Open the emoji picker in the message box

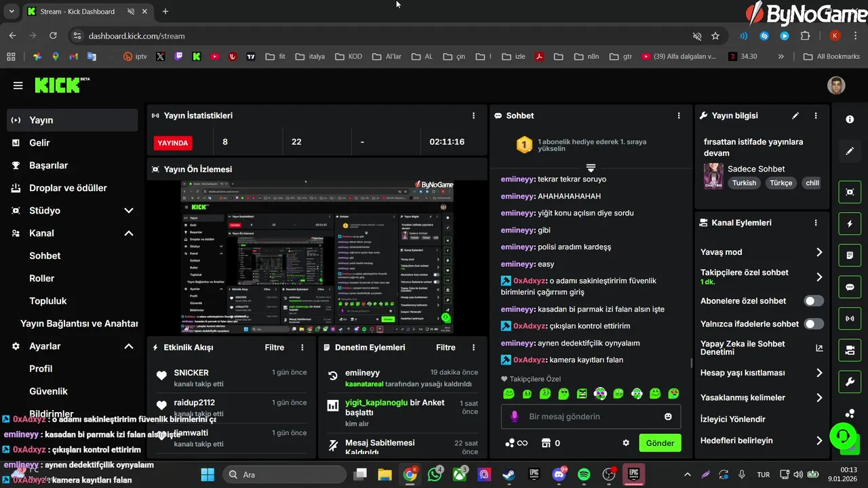pyautogui.click(x=668, y=416)
